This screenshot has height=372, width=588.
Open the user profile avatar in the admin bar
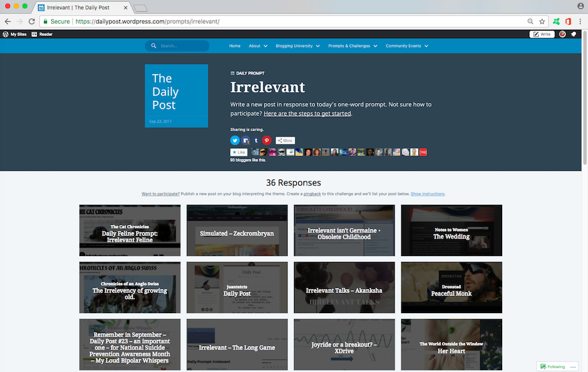point(563,34)
